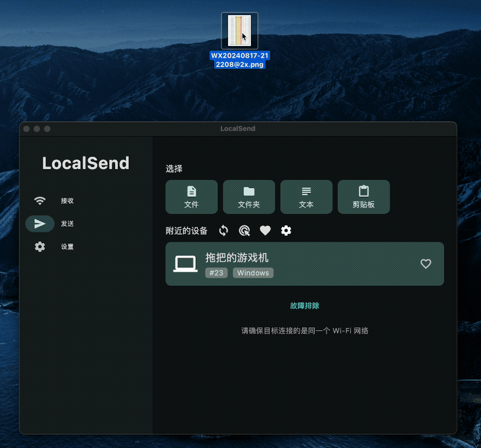Maximize the LocalSend window

tap(47, 129)
